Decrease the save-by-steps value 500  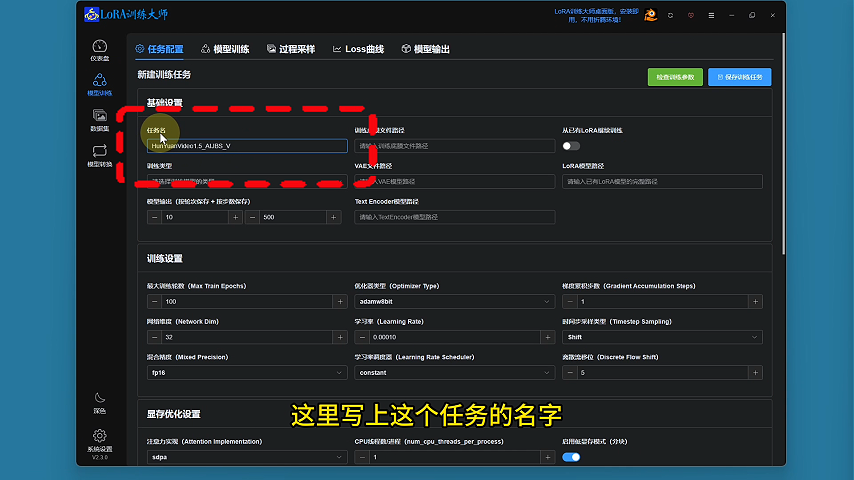click(x=252, y=217)
